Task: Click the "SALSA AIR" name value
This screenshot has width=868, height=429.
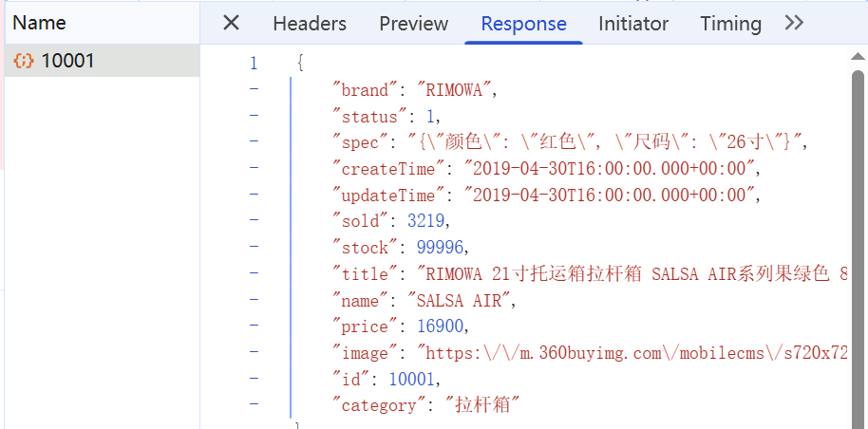Action: (458, 300)
